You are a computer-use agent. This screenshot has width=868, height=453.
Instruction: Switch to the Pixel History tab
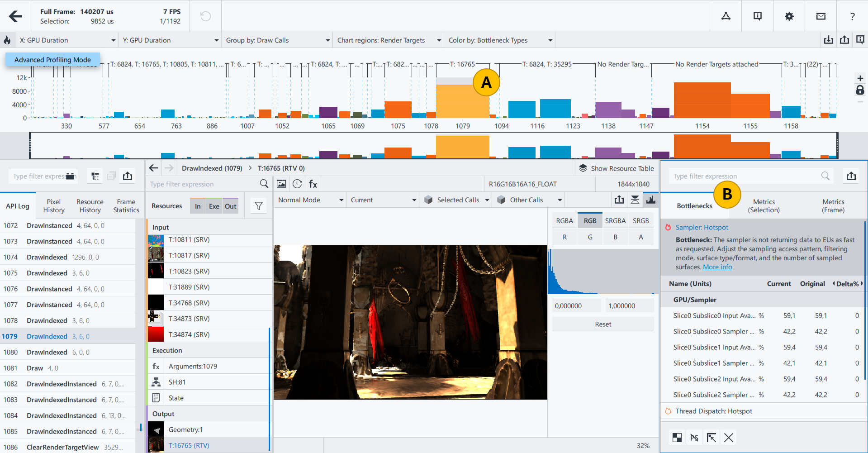coord(54,206)
